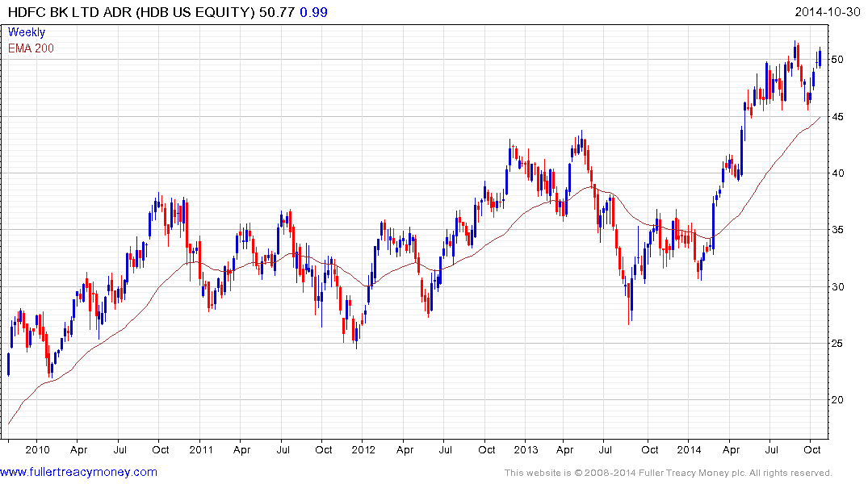Click the HDFC BK LTD ADR chart title
Screen dimensions: 868x484
[x=132, y=12]
